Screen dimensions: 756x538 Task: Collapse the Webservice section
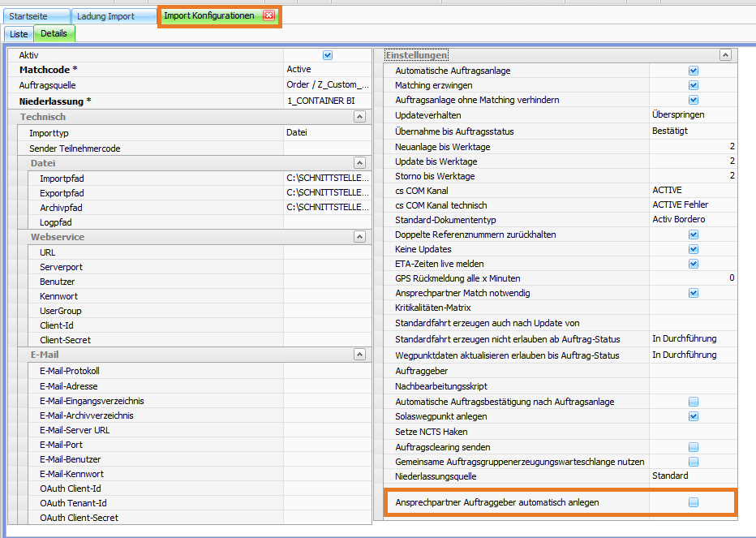(x=359, y=237)
